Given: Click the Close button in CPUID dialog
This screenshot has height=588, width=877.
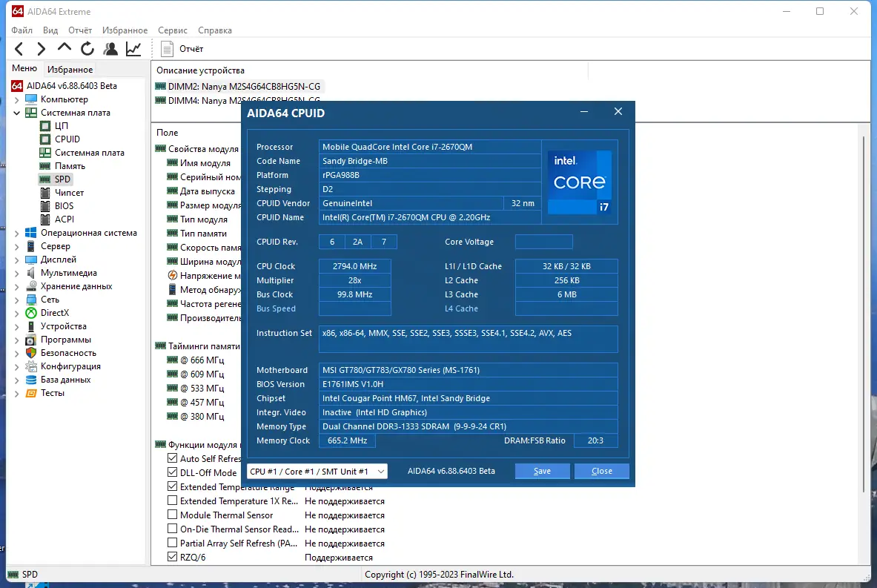Looking at the screenshot, I should point(601,472).
